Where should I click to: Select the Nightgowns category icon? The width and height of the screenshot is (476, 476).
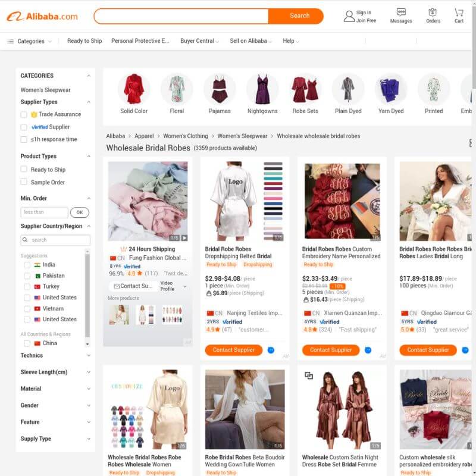pyautogui.click(x=262, y=89)
